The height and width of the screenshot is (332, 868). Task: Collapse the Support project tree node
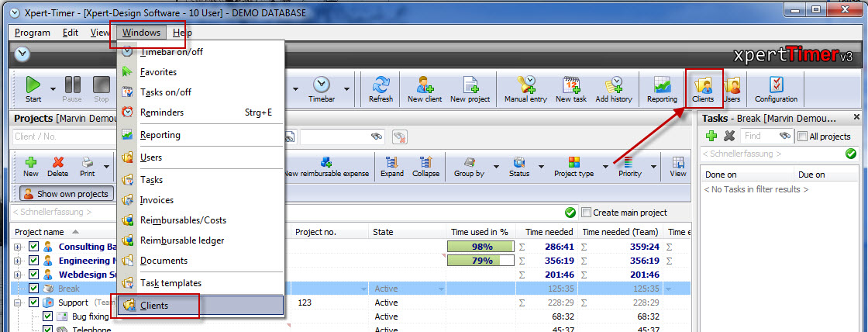pos(18,303)
